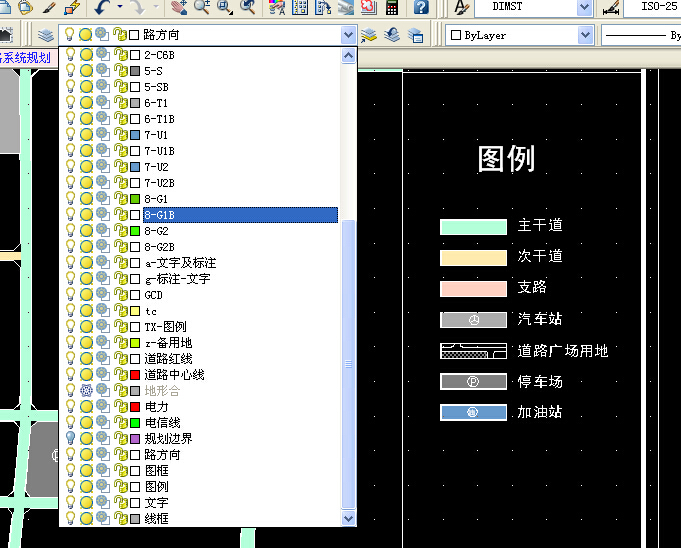The height and width of the screenshot is (548, 681).
Task: Select layer 图框 in the list
Action: [x=156, y=470]
